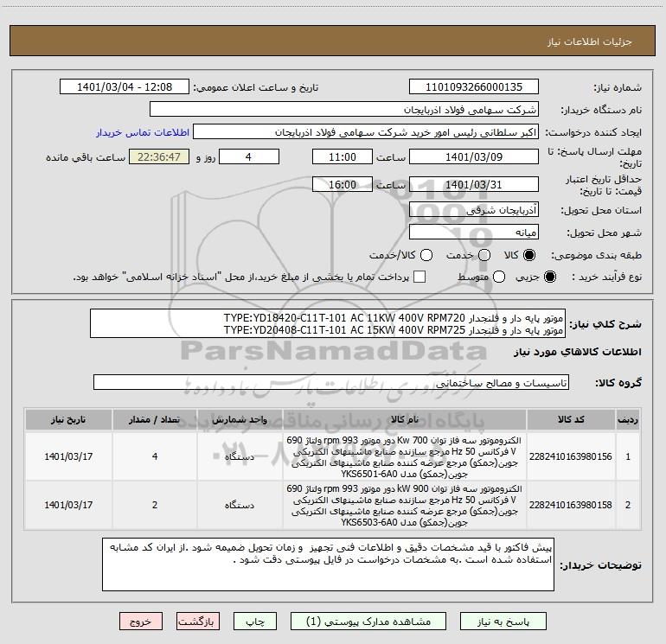
Task: Click quantity 2 in second row
Action: (x=155, y=505)
